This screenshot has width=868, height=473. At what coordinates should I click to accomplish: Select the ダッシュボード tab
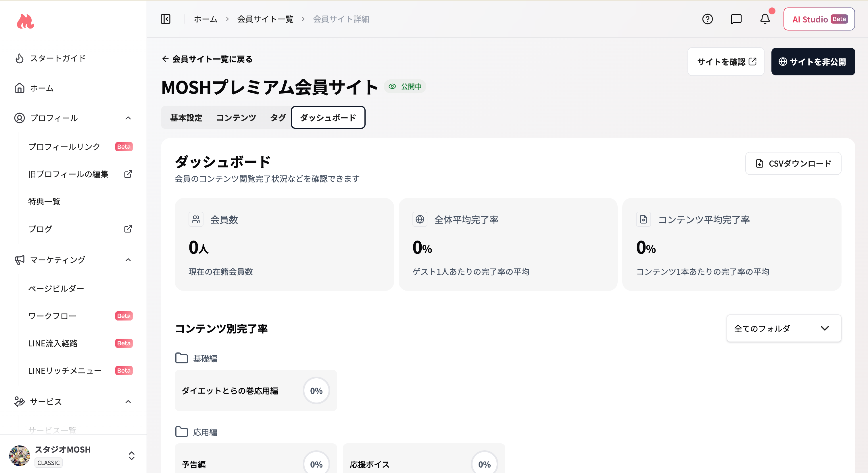click(x=328, y=117)
